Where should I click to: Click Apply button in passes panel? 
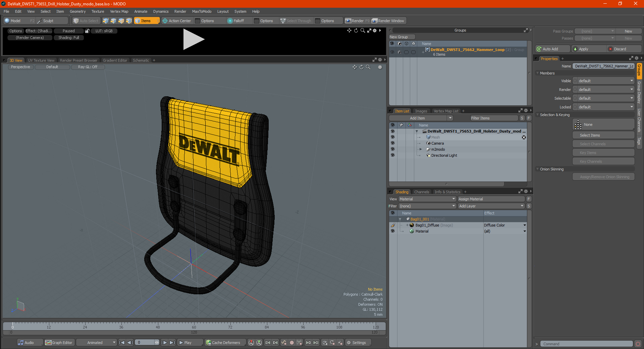click(589, 49)
